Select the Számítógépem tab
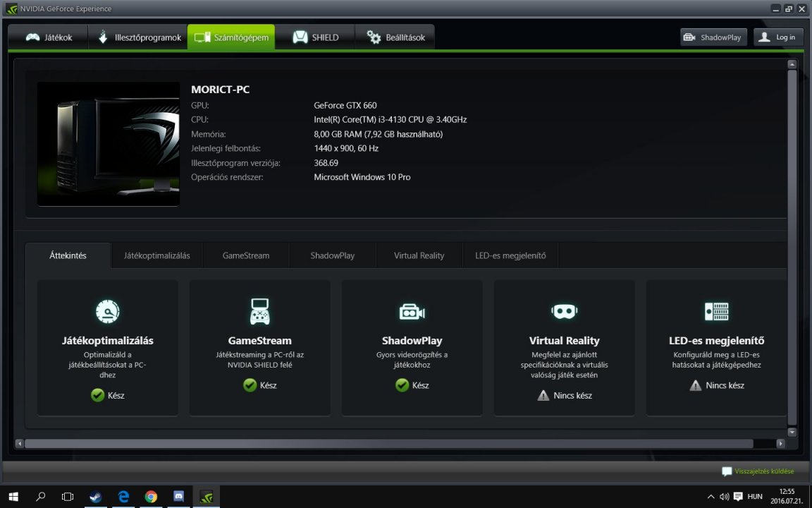The image size is (812, 508). [x=231, y=37]
